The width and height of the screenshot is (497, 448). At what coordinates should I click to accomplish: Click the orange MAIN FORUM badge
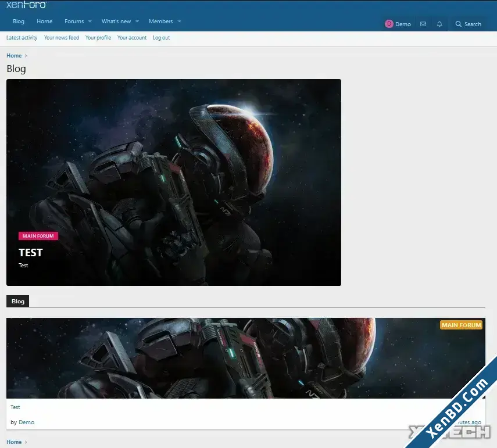pos(461,325)
